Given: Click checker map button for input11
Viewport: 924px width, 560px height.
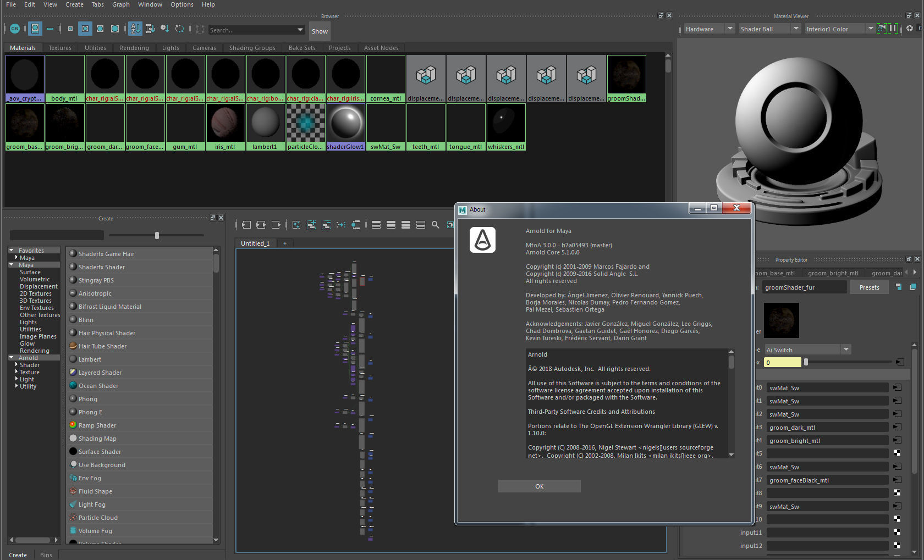Looking at the screenshot, I should point(897,533).
